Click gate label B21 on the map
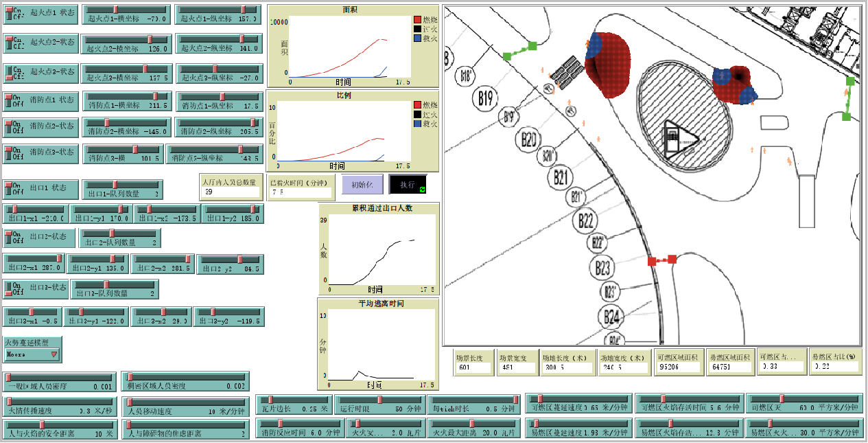Viewport: 868px width, 443px height. (561, 178)
